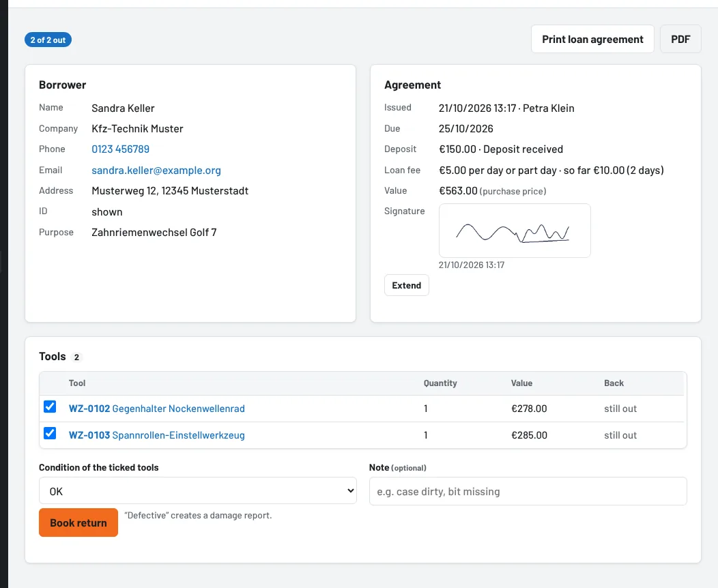The height and width of the screenshot is (588, 718).
Task: Click the signature image thumbnail
Action: pyautogui.click(x=515, y=231)
